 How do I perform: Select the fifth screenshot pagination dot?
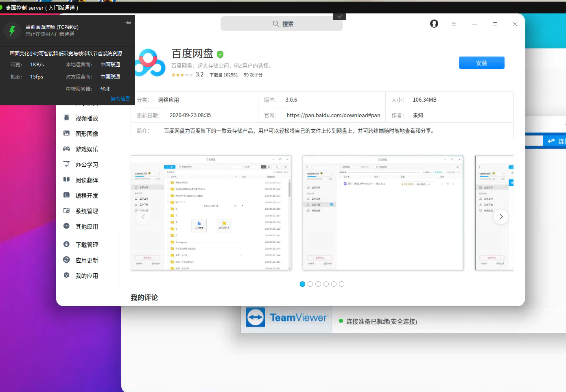[x=334, y=284]
